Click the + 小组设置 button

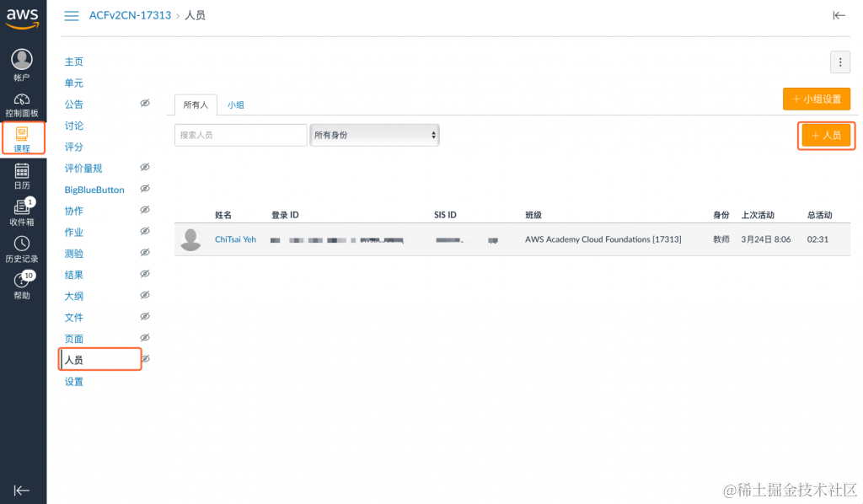click(x=816, y=99)
